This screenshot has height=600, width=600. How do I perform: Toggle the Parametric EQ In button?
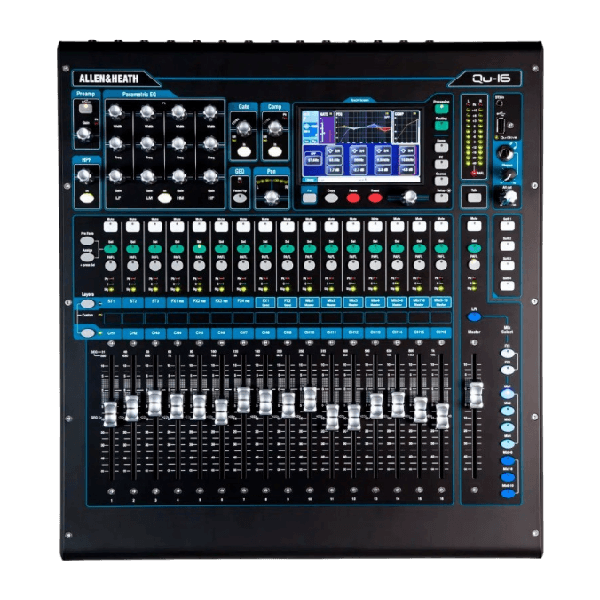(x=165, y=198)
